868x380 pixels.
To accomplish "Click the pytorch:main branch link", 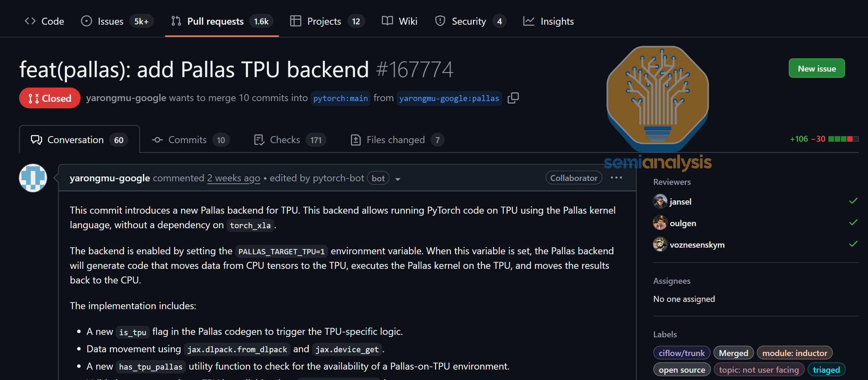I will point(340,99).
